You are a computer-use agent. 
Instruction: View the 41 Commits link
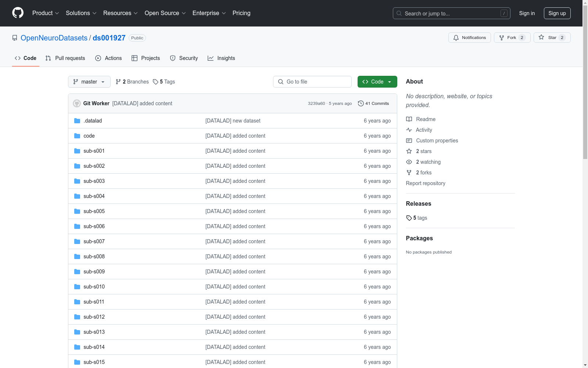373,103
